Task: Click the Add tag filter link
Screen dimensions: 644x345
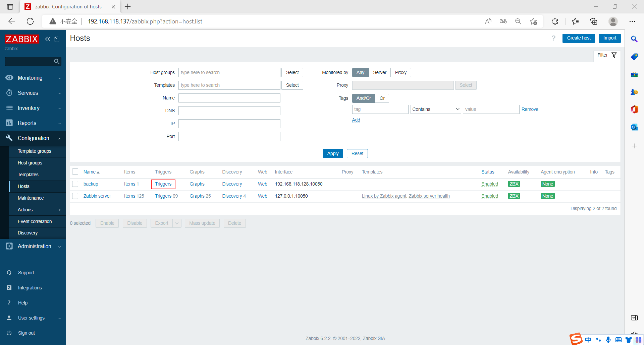Action: tap(356, 120)
